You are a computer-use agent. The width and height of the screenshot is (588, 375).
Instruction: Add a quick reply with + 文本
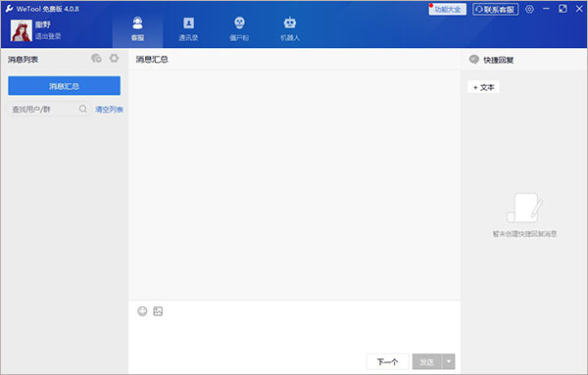click(483, 87)
